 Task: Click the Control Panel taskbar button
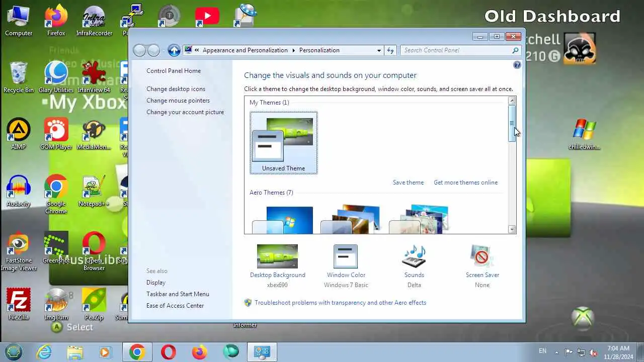(262, 352)
